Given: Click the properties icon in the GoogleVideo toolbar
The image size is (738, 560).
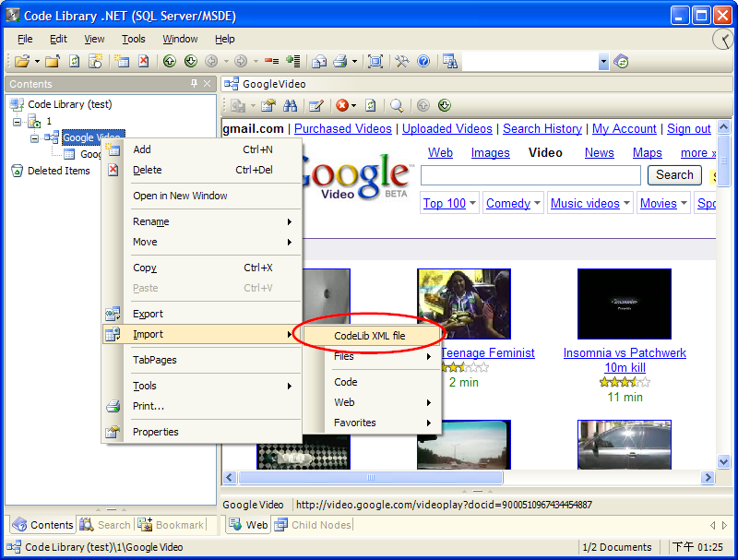Looking at the screenshot, I should [268, 105].
